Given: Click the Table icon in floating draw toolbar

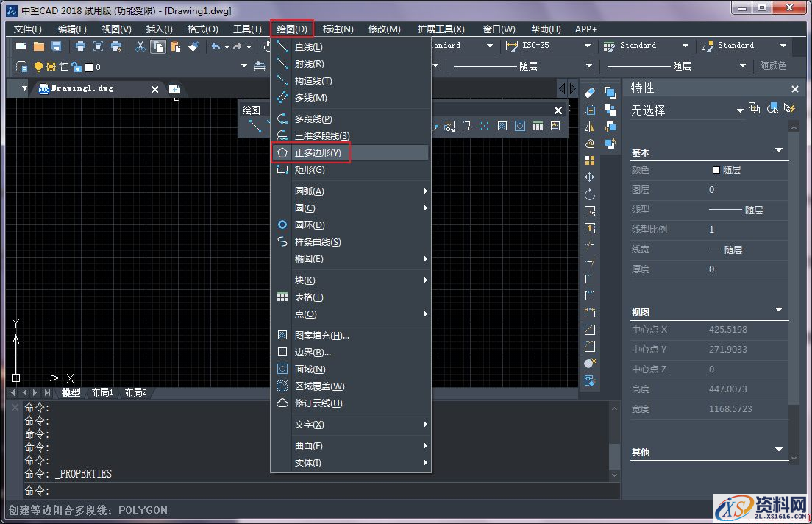Looking at the screenshot, I should (538, 127).
